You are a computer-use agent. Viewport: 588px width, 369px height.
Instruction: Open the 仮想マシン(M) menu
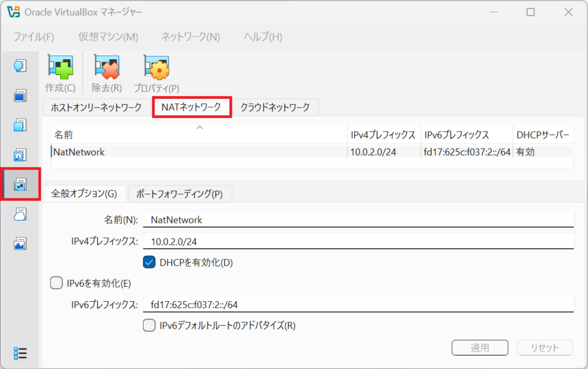click(x=109, y=37)
